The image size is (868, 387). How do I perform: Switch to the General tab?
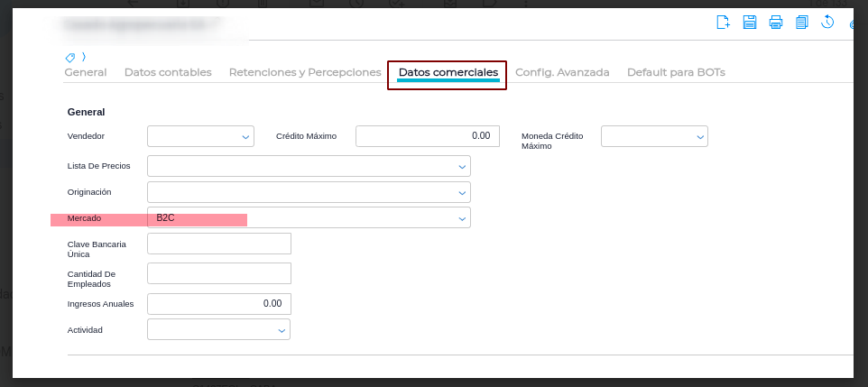[86, 72]
